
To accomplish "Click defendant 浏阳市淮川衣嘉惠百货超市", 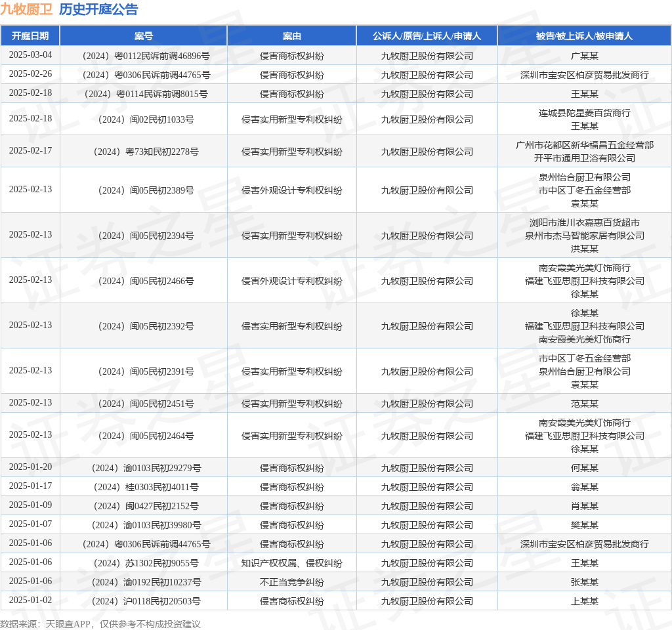I will (585, 223).
